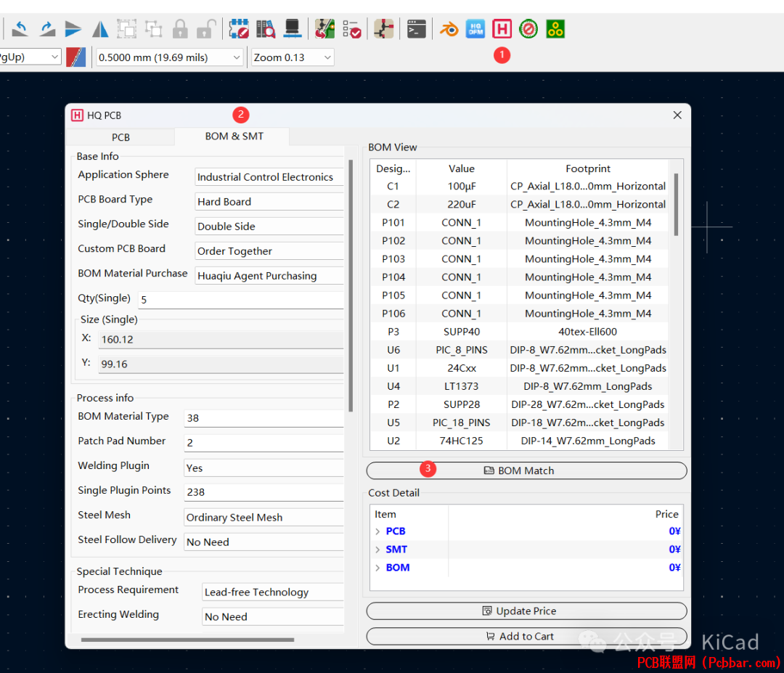
Task: Launch the HQ DFM plugin icon
Action: [x=475, y=29]
